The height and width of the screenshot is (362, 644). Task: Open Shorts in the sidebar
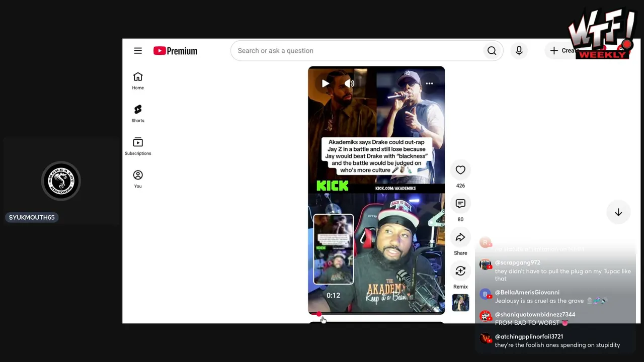pyautogui.click(x=138, y=113)
